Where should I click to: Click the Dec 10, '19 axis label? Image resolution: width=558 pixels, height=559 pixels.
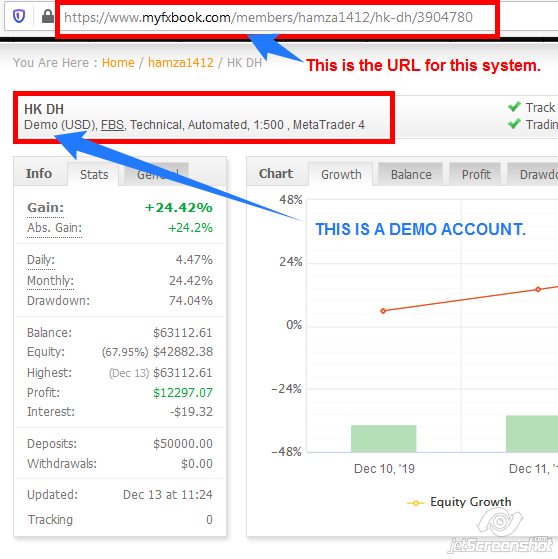click(384, 468)
